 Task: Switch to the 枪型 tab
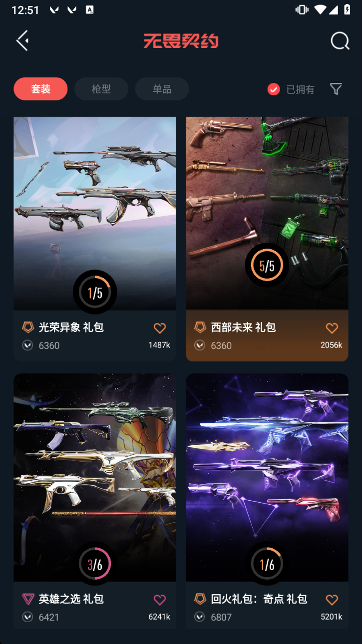tap(101, 89)
